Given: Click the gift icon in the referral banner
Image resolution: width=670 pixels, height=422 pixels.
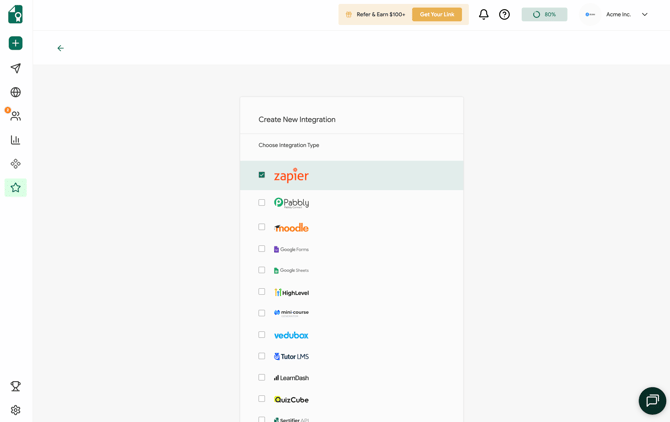Looking at the screenshot, I should click(349, 15).
